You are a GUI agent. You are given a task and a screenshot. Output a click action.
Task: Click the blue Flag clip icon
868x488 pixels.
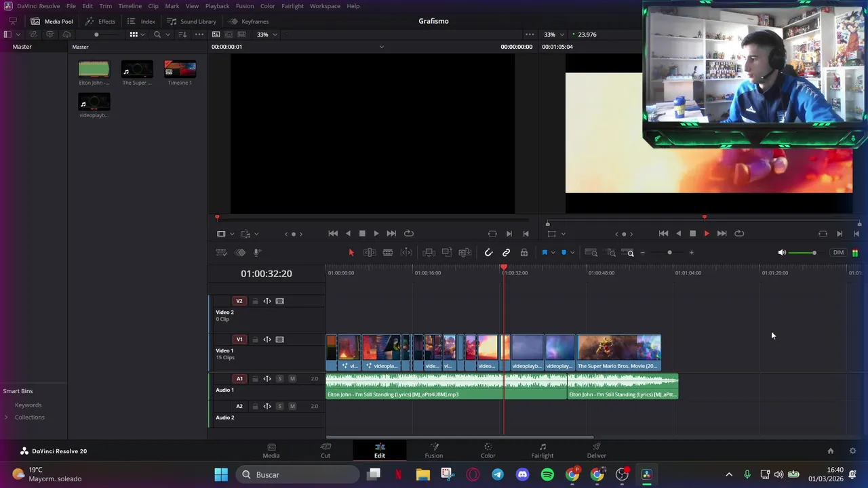pyautogui.click(x=545, y=253)
